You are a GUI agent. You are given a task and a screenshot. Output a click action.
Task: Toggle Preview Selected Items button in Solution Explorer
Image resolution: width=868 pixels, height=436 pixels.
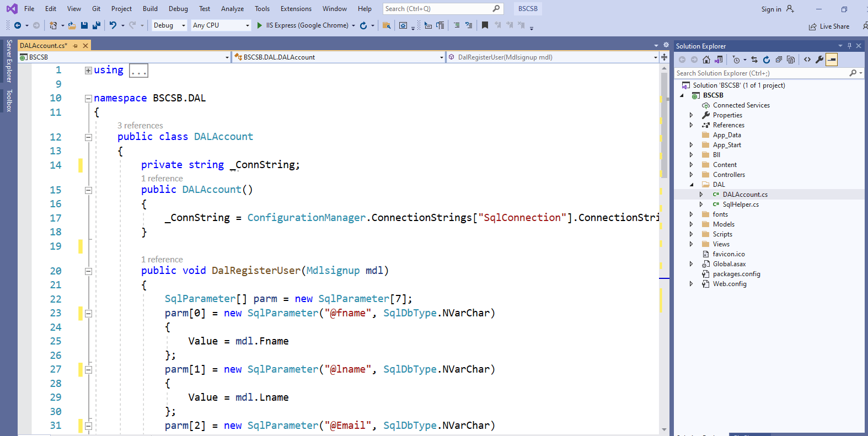tap(832, 60)
